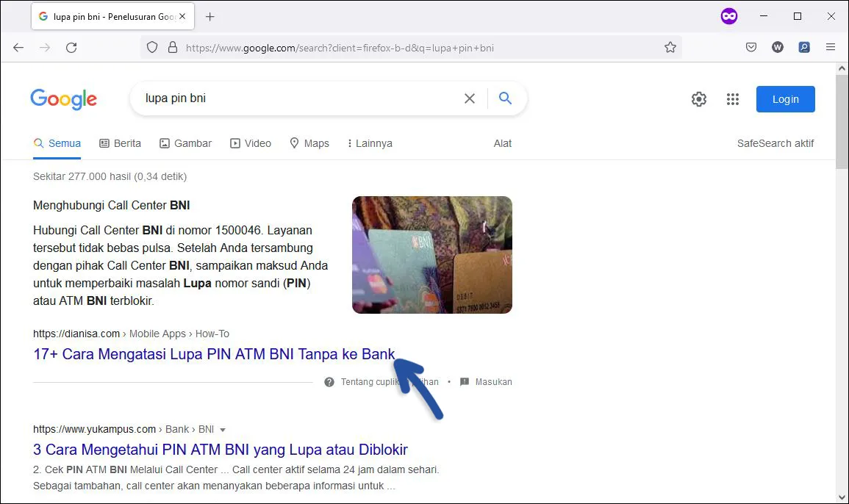Click the tracking protection shield icon
The image size is (849, 504).
[152, 47]
